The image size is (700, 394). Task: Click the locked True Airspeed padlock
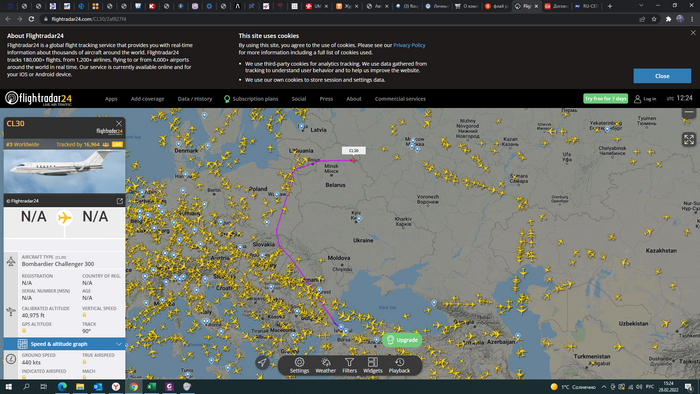[x=84, y=362]
